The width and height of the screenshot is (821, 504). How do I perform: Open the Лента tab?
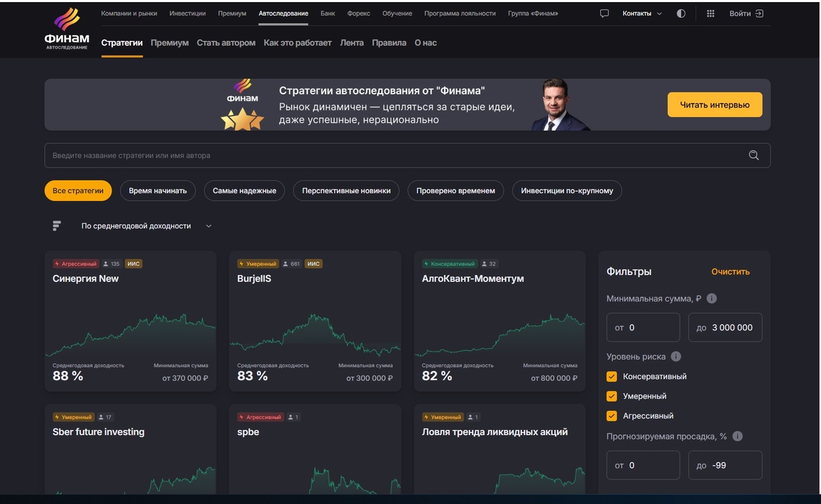pos(352,42)
